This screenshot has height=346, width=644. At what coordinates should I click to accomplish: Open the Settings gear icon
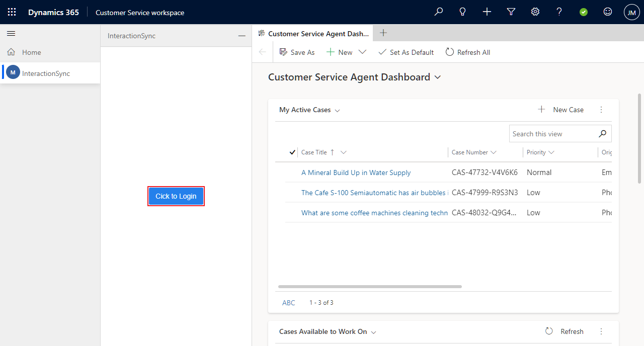coord(535,12)
